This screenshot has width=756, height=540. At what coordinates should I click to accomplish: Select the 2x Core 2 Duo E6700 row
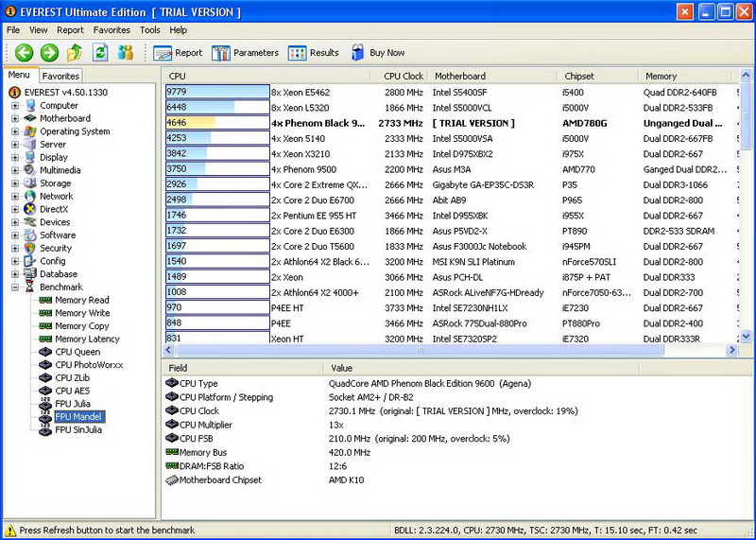tap(451, 200)
